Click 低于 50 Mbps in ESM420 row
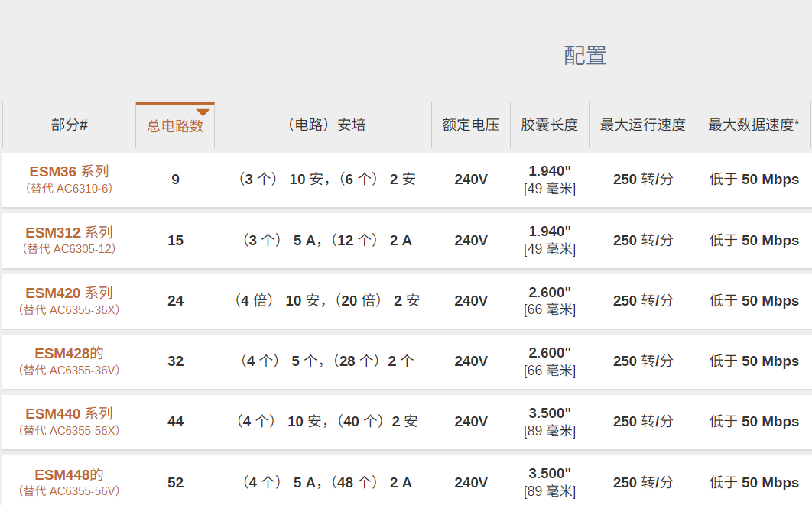The height and width of the screenshot is (505, 812). tap(754, 301)
